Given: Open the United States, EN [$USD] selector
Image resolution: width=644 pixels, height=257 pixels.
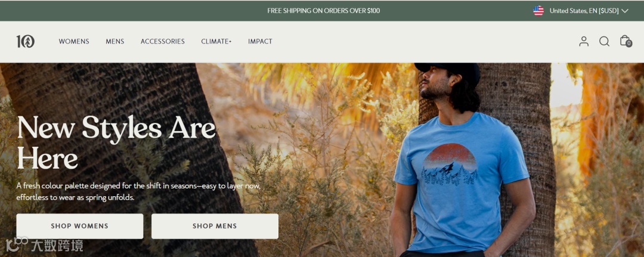Looking at the screenshot, I should [581, 11].
